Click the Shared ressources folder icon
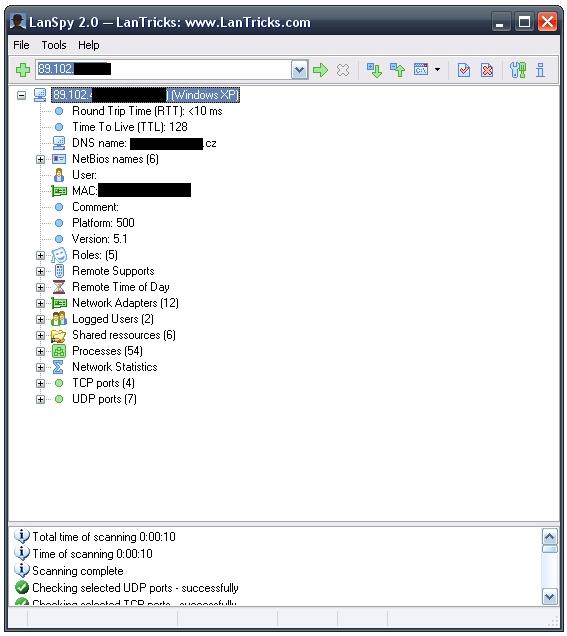The height and width of the screenshot is (636, 567). point(59,335)
